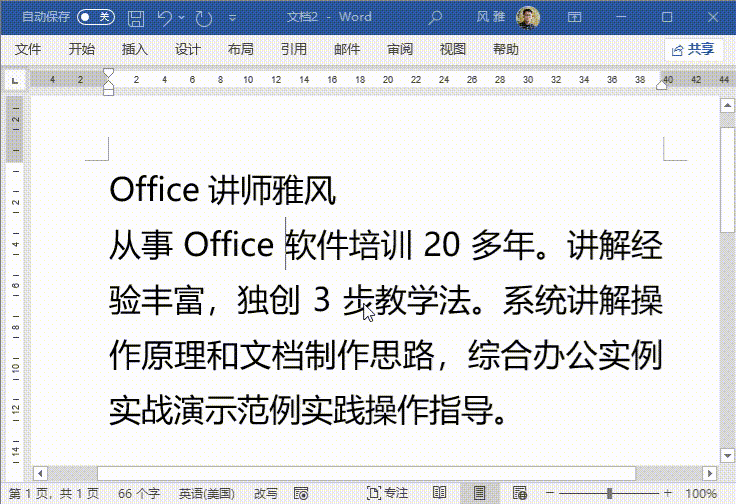Select Print Layout view icon
The height and width of the screenshot is (504, 736).
[479, 493]
